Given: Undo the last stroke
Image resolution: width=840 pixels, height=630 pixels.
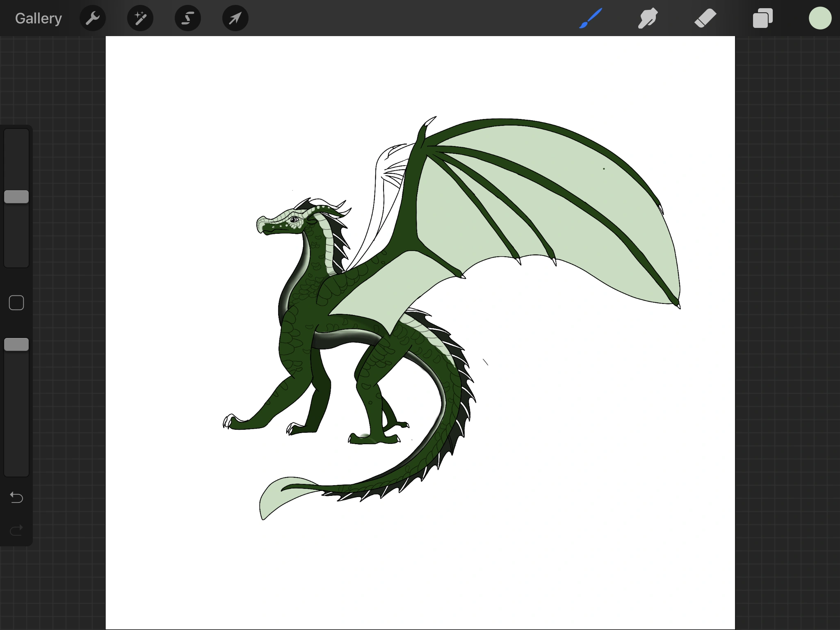Looking at the screenshot, I should 16,498.
